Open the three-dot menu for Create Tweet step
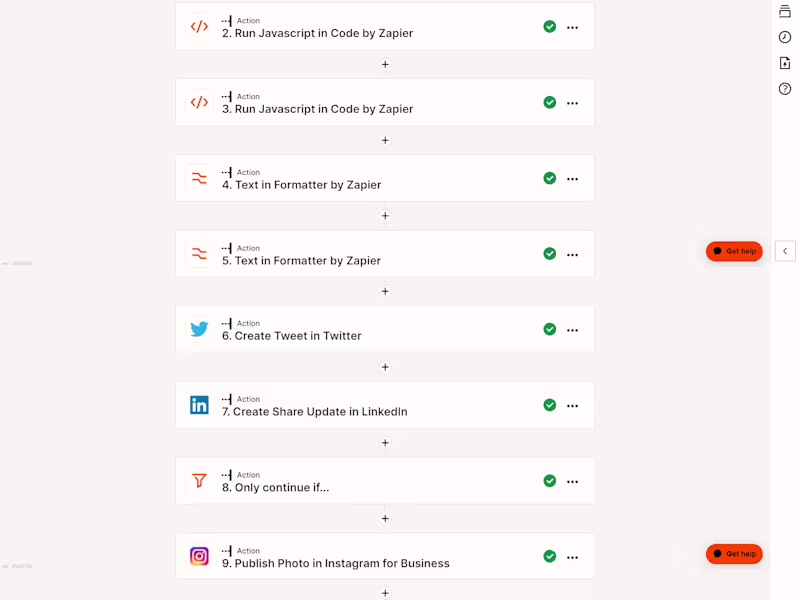 point(572,329)
